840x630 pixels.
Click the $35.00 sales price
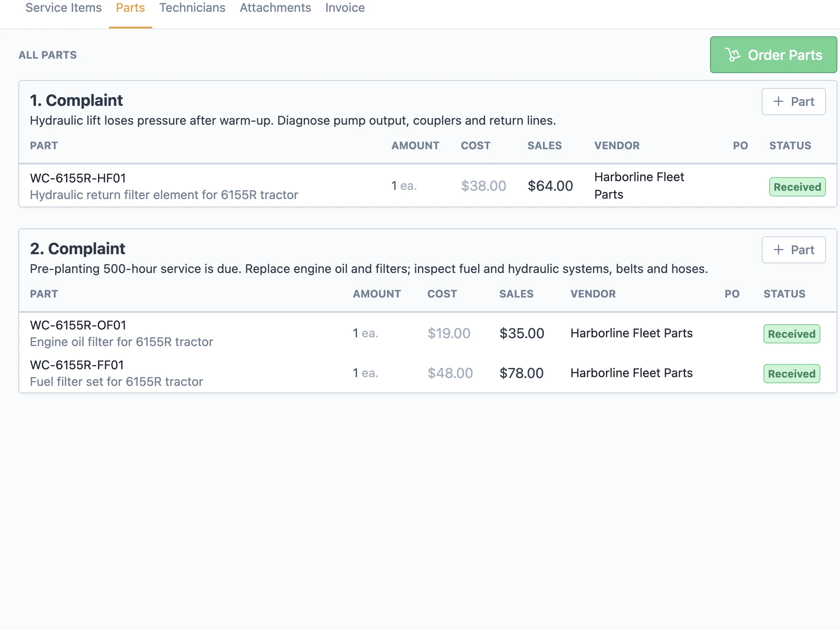point(521,333)
